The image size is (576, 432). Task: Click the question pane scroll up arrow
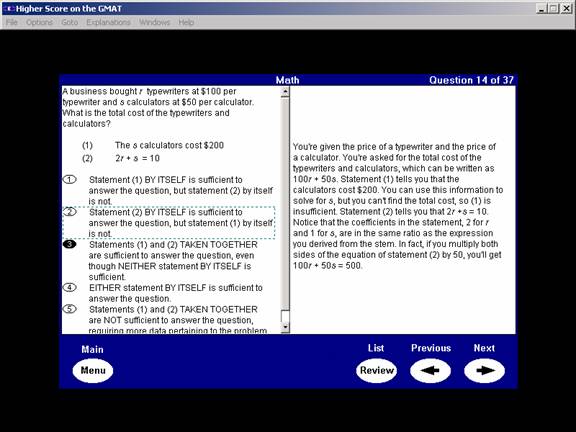point(285,92)
